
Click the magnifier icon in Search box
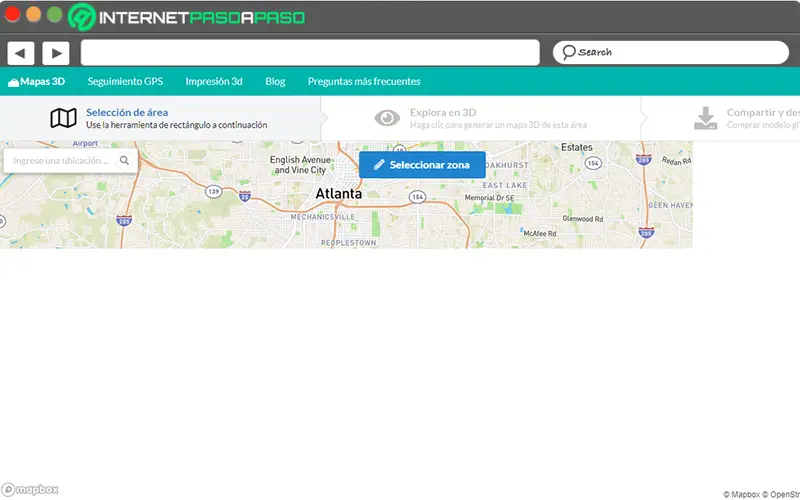pos(568,52)
